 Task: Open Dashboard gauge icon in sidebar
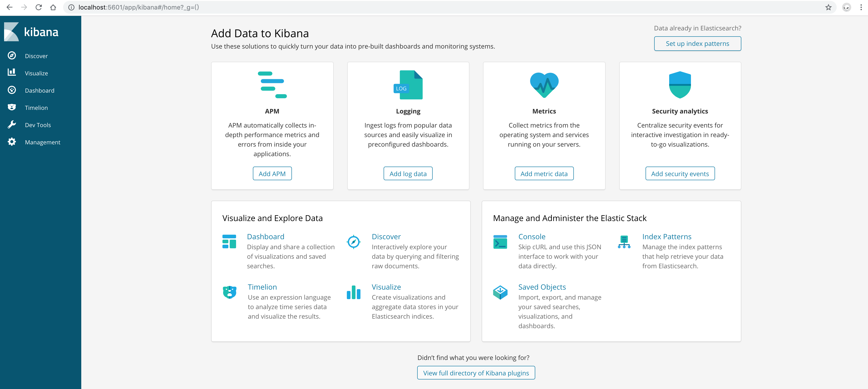pyautogui.click(x=12, y=90)
